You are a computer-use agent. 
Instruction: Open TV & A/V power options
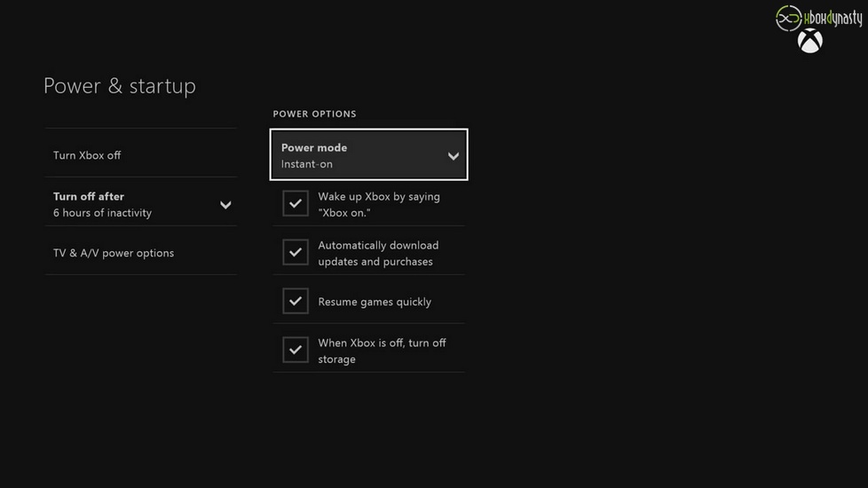114,253
